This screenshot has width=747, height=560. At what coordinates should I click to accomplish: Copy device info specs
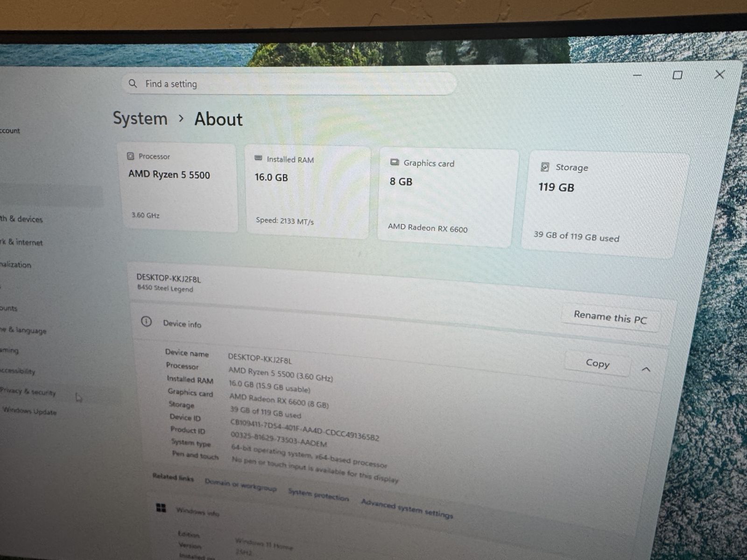[598, 363]
